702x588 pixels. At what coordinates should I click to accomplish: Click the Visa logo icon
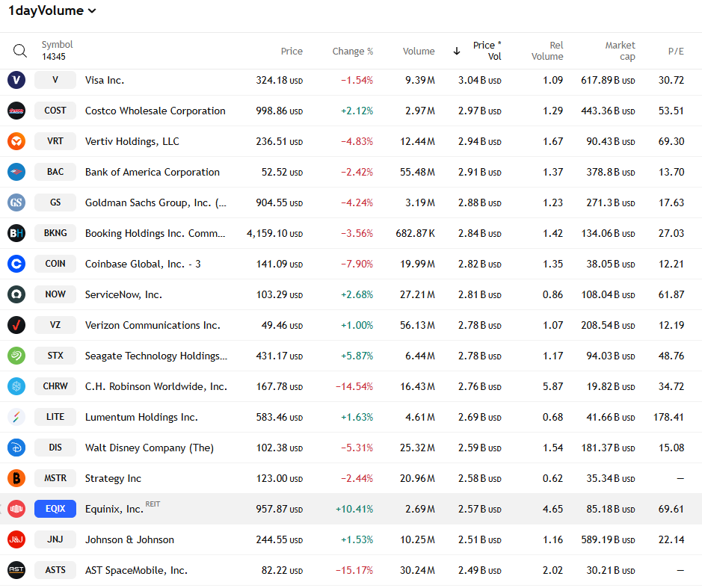pos(16,80)
